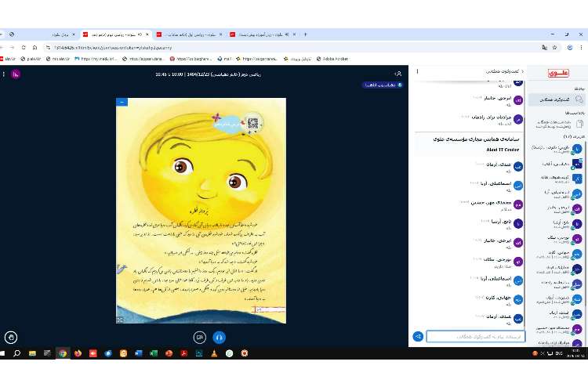Toggle the users and messages panel icon
This screenshot has width=588, height=376.
click(x=398, y=74)
